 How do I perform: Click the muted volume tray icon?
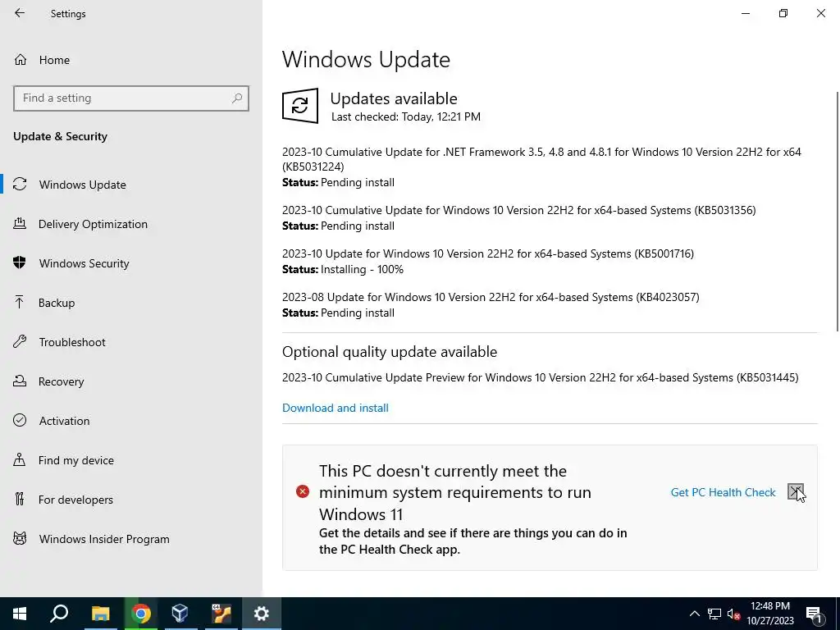coord(733,614)
